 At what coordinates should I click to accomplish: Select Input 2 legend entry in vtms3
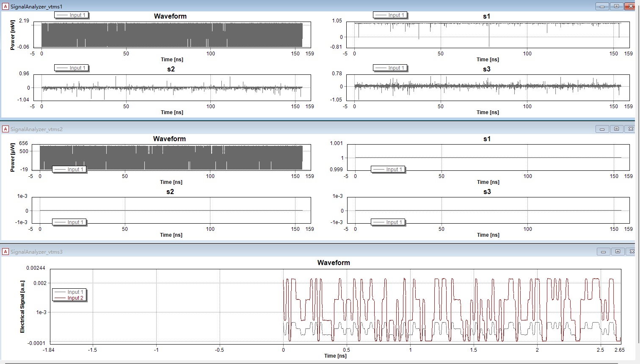[x=69, y=298]
